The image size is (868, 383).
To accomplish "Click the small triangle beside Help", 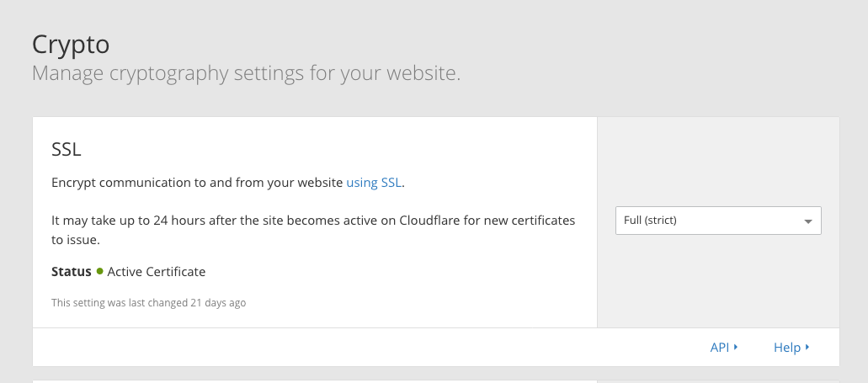I will (807, 346).
